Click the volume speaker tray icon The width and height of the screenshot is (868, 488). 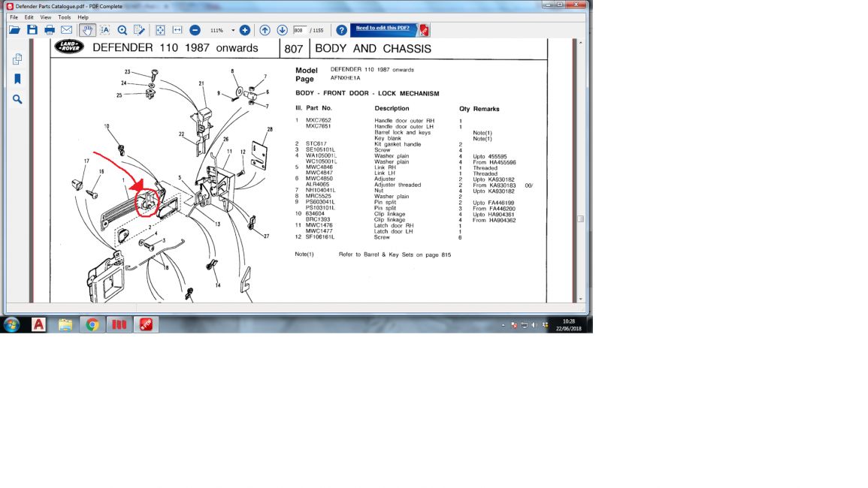[534, 325]
